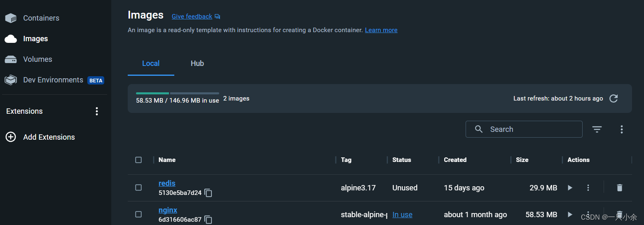Copy the redis image ID
The width and height of the screenshot is (644, 225).
point(208,193)
